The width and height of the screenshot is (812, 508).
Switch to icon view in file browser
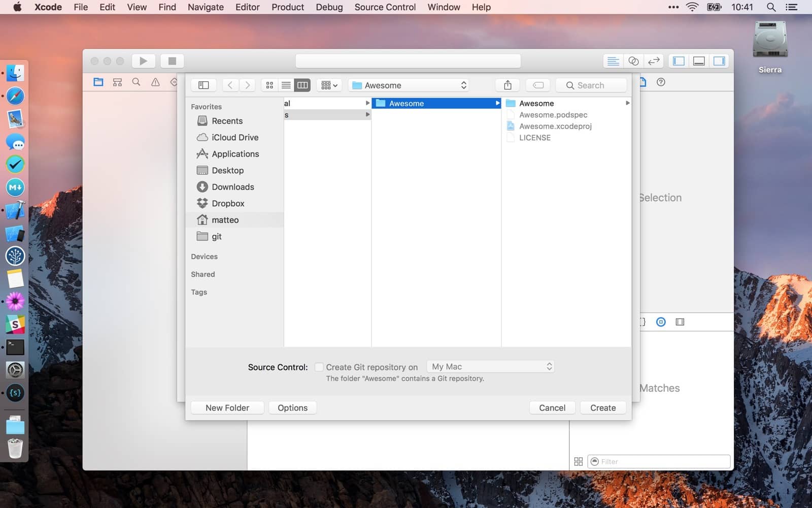tap(269, 85)
